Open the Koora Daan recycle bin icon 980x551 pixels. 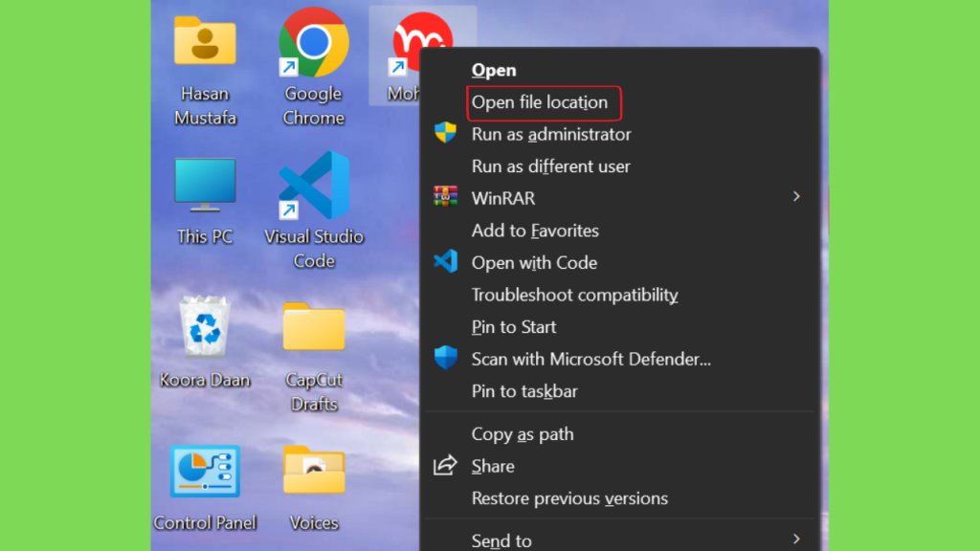coord(205,326)
